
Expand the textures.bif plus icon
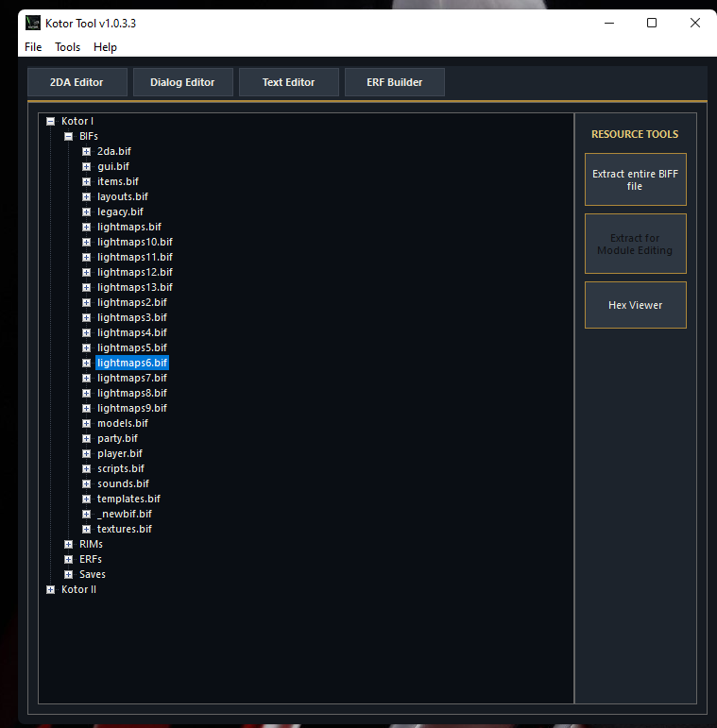point(86,529)
